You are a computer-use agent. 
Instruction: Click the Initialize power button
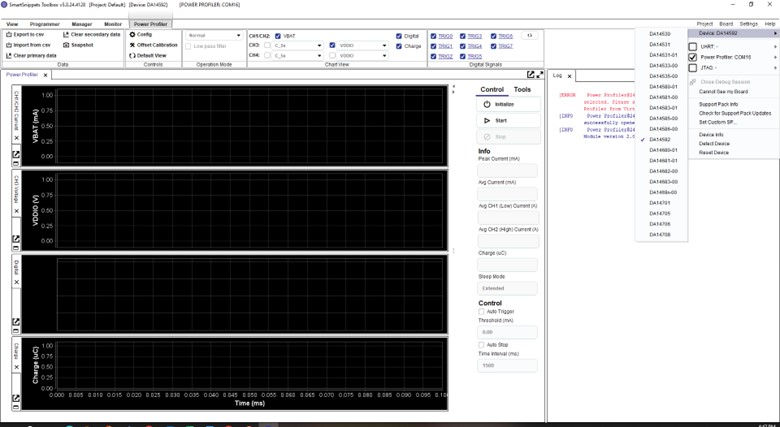tap(508, 105)
